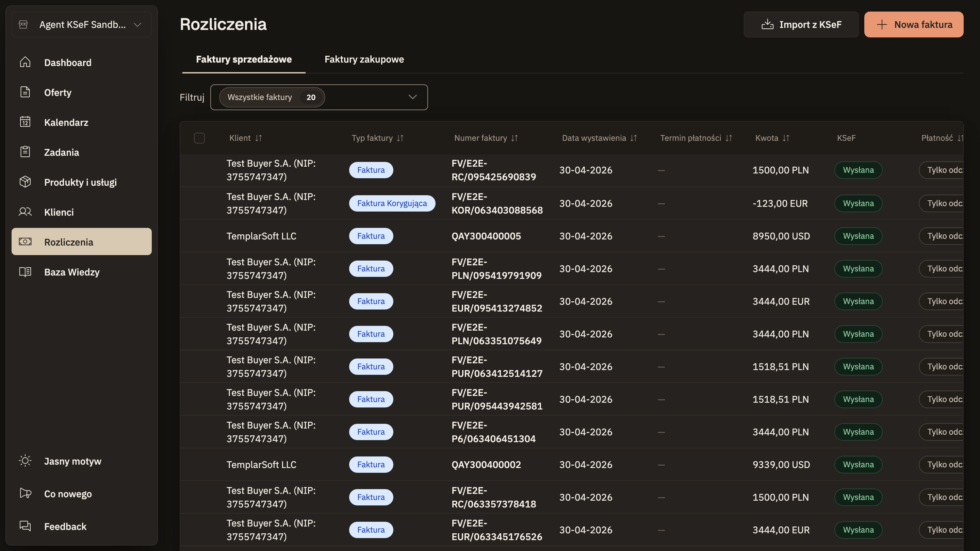This screenshot has height=551, width=980.
Task: Click the Kalendarz calendar icon
Action: tap(25, 122)
